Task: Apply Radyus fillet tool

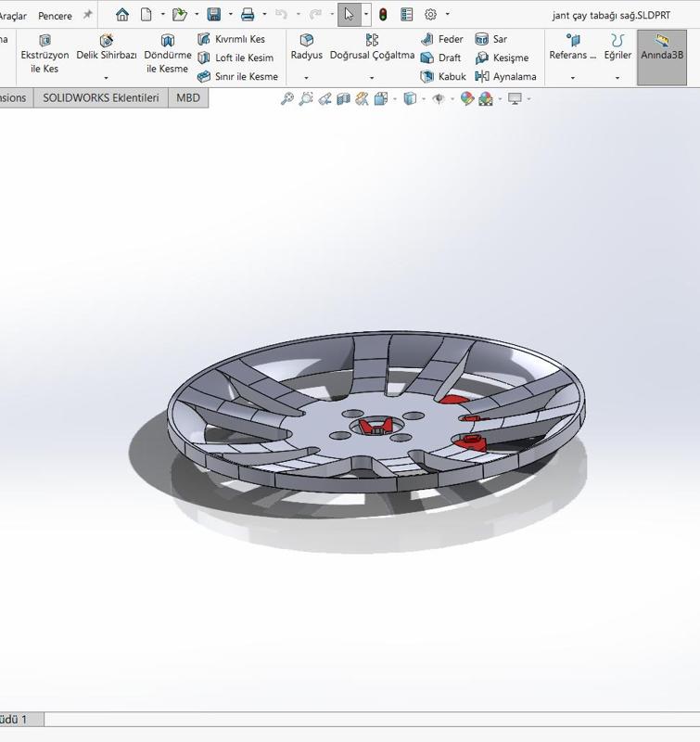Action: pyautogui.click(x=307, y=48)
